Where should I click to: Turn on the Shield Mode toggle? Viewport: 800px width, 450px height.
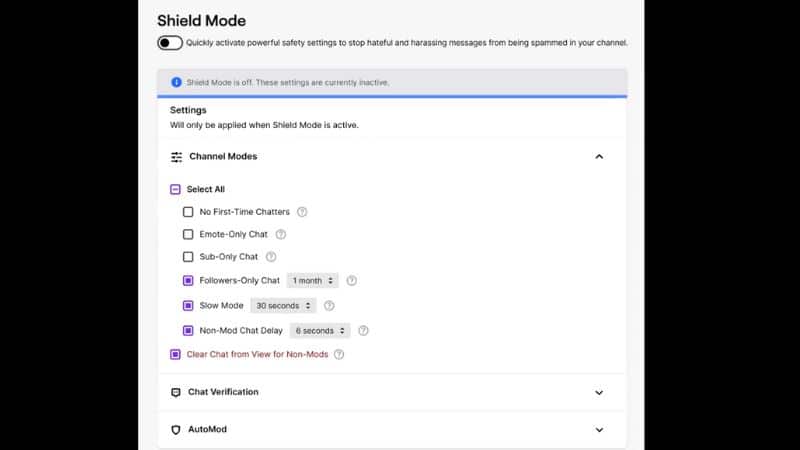pyautogui.click(x=170, y=43)
